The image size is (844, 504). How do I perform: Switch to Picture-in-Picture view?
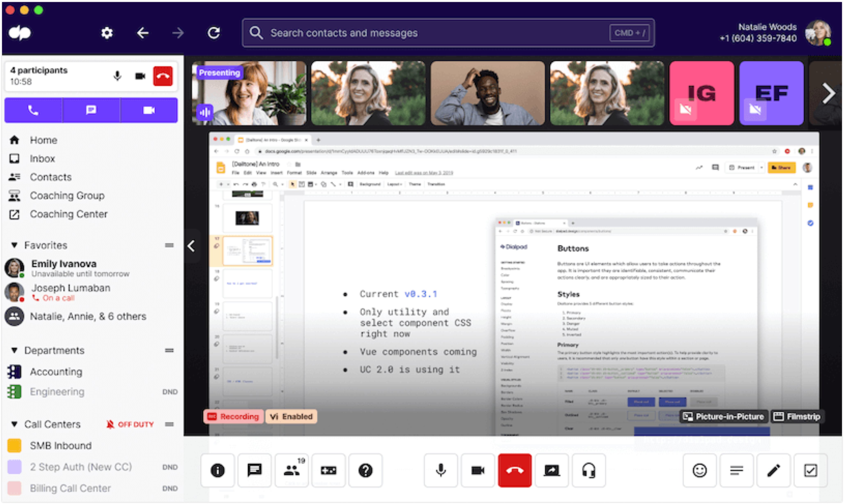point(724,416)
